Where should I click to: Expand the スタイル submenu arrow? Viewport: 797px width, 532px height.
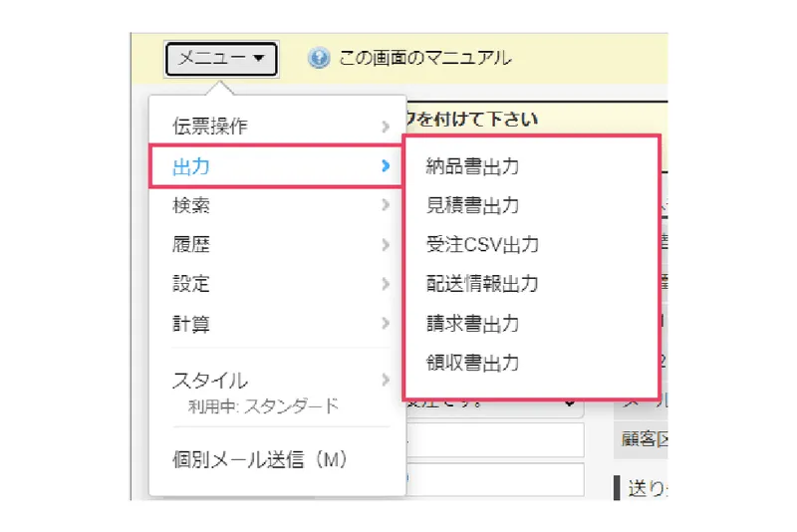(x=386, y=380)
